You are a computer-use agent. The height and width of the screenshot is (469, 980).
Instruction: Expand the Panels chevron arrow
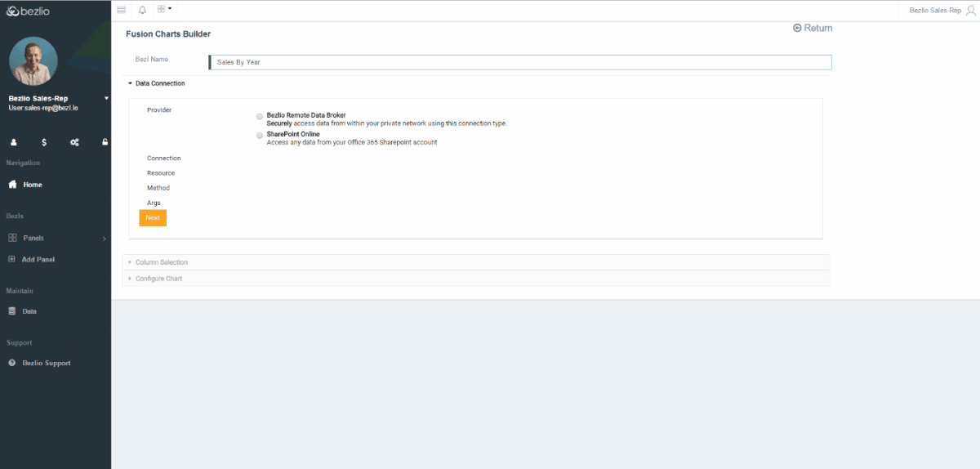pos(104,239)
